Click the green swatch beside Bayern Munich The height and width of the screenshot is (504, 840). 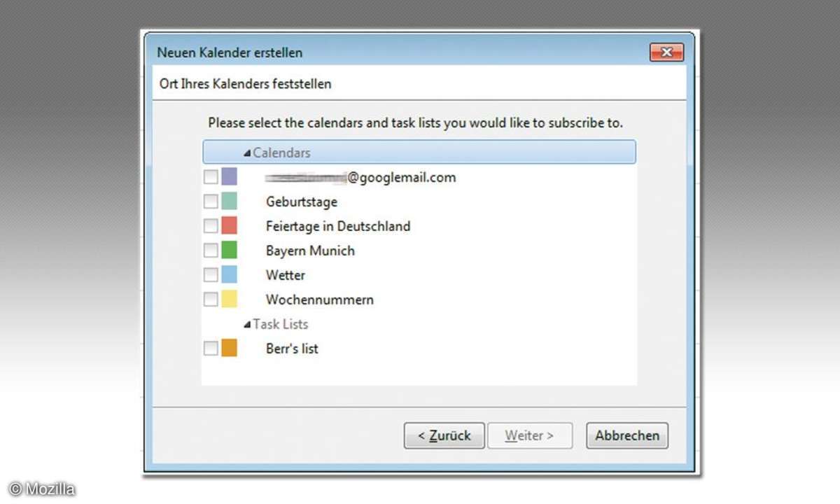pos(229,251)
